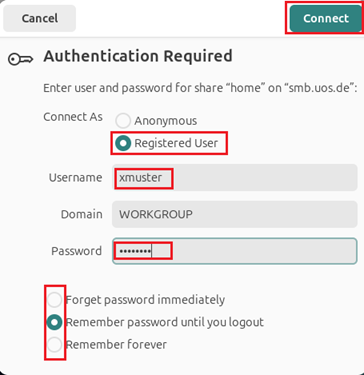
Task: Select Forget password immediately
Action: 54,300
